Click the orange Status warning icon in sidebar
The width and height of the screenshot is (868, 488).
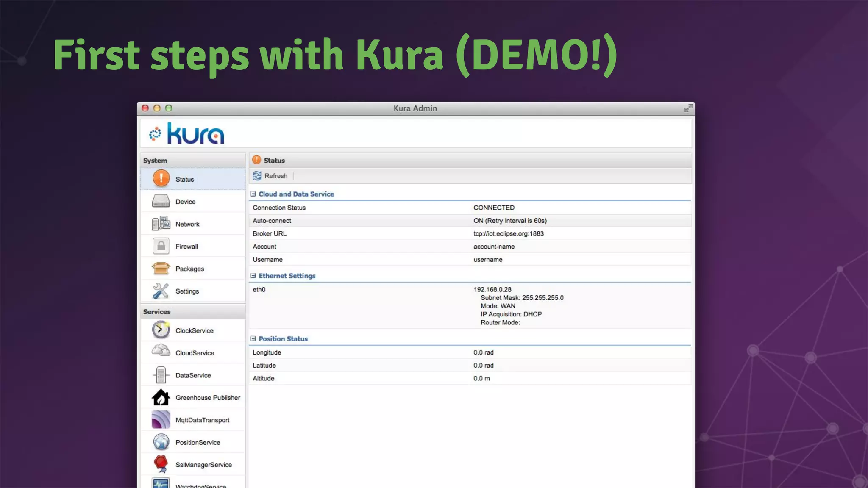pos(161,178)
